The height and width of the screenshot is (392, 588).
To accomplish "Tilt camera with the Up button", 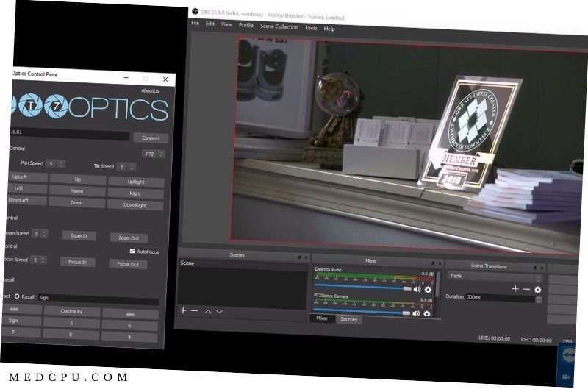I will (78, 179).
